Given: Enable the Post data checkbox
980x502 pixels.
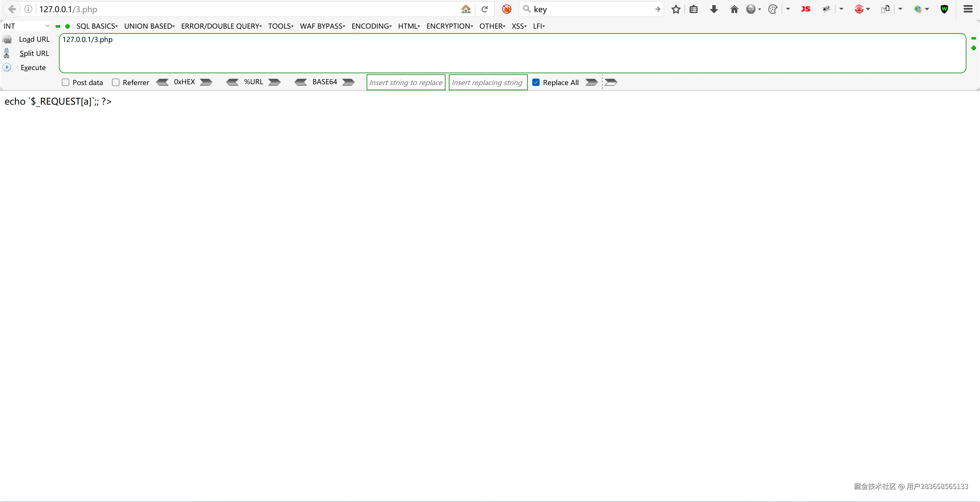Looking at the screenshot, I should point(65,82).
